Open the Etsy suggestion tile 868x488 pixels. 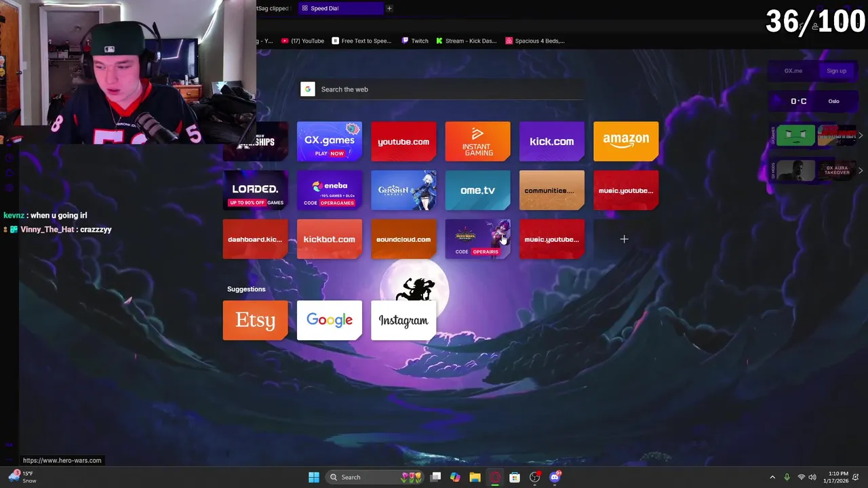tap(256, 320)
